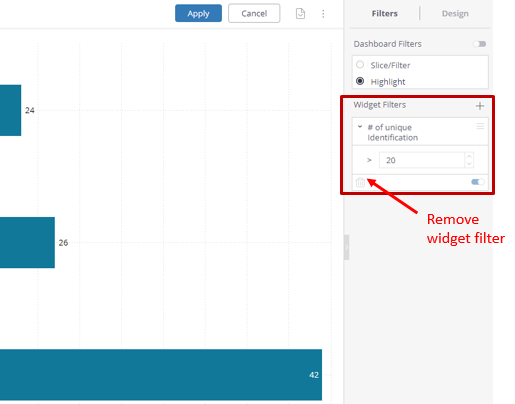Viewport: 515px width, 404px height.
Task: Add a widget filter with plus icon
Action: (480, 106)
